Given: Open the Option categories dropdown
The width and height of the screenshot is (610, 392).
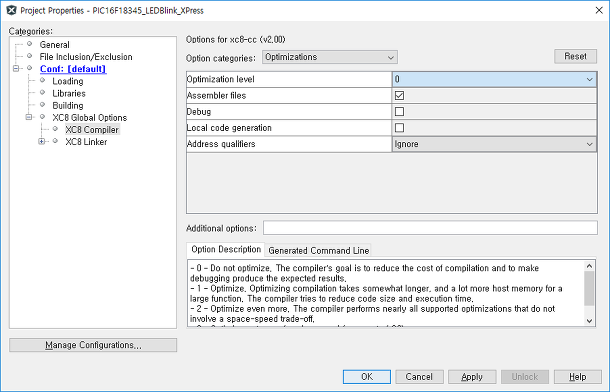Looking at the screenshot, I should coord(330,57).
